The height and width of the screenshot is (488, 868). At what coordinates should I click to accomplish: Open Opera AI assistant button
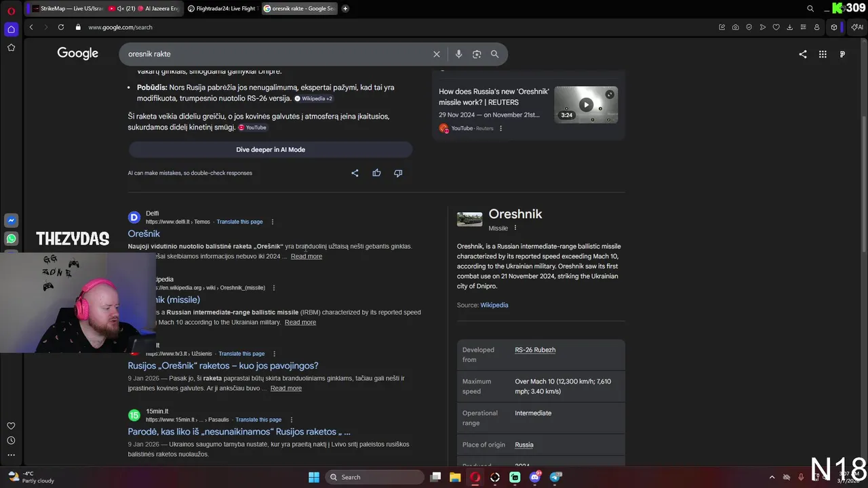tap(857, 27)
